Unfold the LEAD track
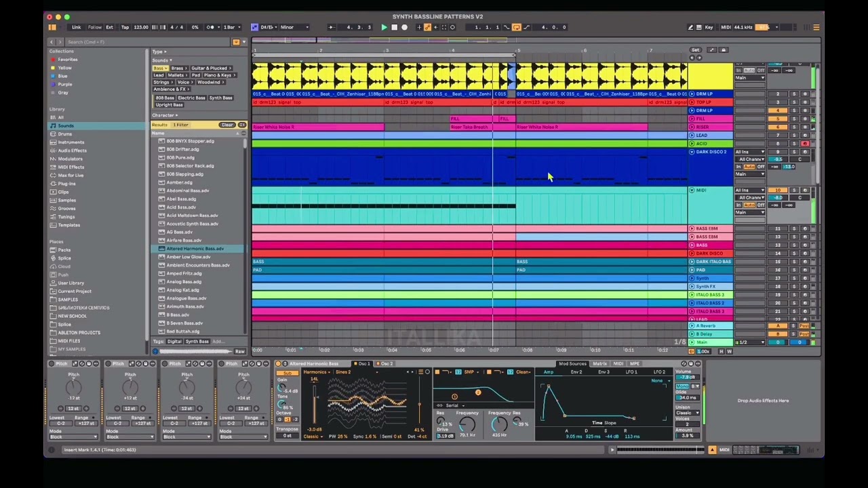The height and width of the screenshot is (488, 868). 692,136
